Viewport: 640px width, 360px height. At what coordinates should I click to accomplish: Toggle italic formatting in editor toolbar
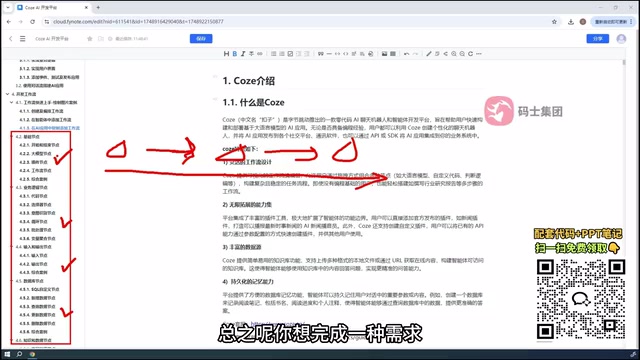coord(243,54)
